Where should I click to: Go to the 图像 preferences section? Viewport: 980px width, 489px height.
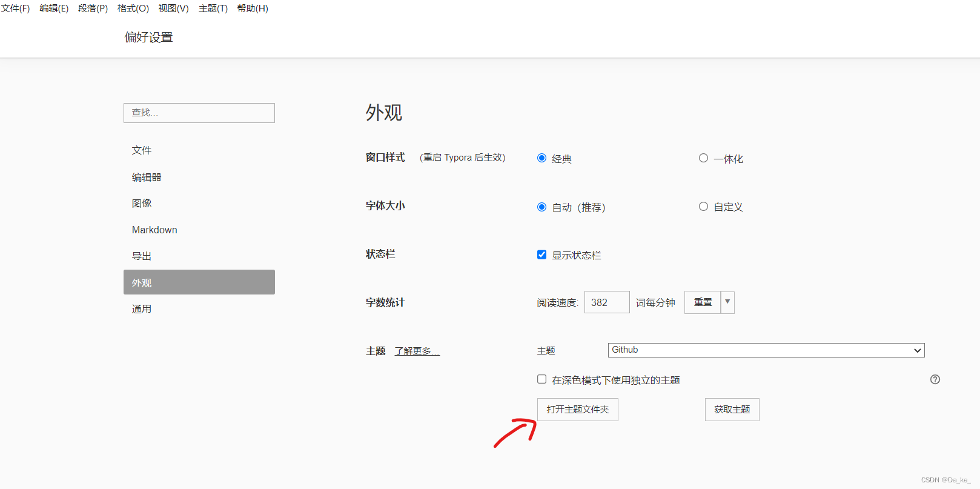(x=199, y=203)
